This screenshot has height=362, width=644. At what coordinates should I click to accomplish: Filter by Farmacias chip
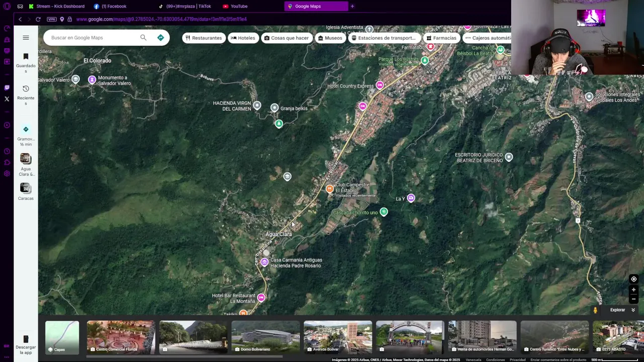(x=441, y=38)
